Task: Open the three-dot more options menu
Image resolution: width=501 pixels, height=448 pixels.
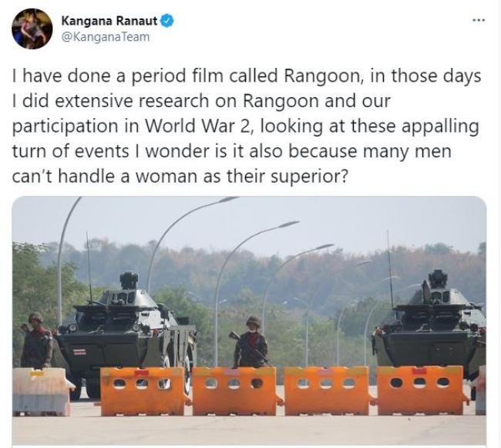Action: coord(479,21)
